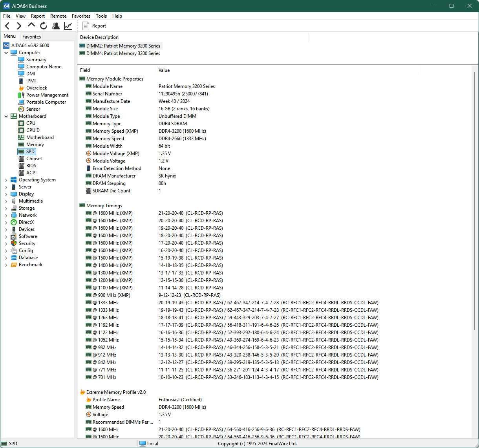Click the AIDA64 v6.92.6600 root icon
This screenshot has width=479, height=448.
(6, 46)
